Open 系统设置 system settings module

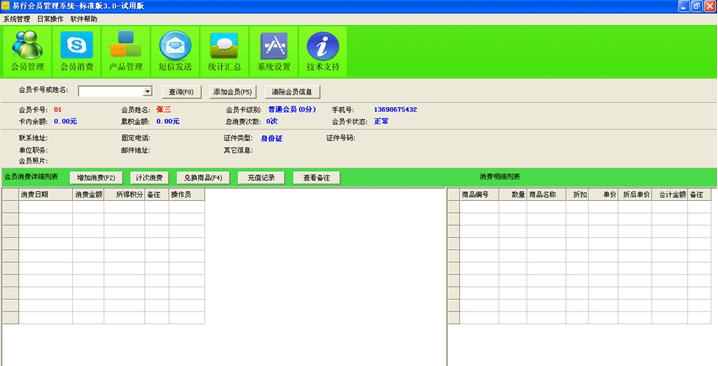point(274,51)
